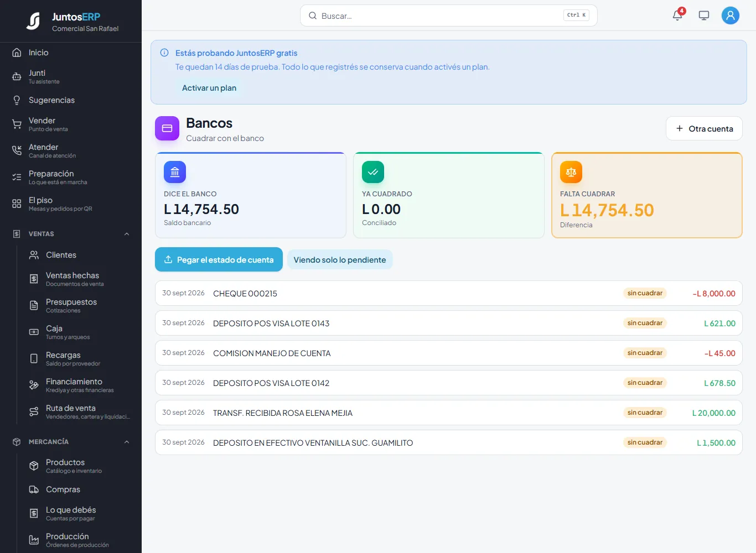
Task: Click the monitor display icon
Action: tap(704, 15)
